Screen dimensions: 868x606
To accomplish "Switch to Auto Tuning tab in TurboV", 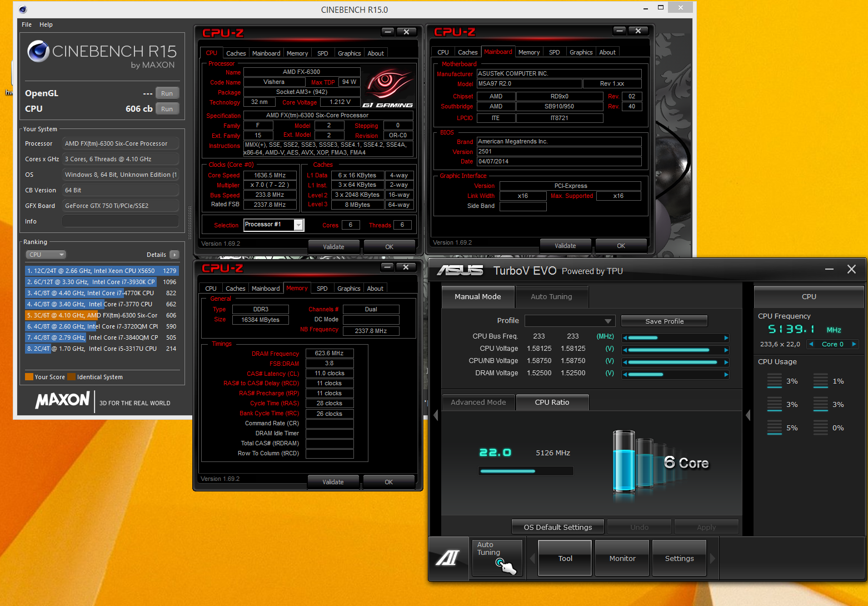I will (x=551, y=296).
